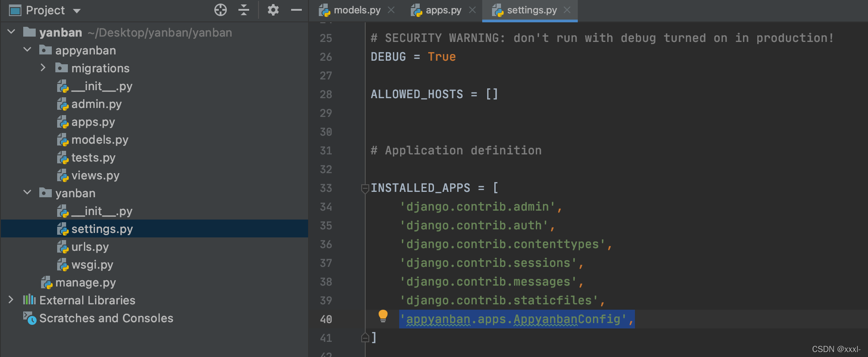The width and height of the screenshot is (868, 357).
Task: Collapse the appyanban folder chevron
Action: pos(27,50)
